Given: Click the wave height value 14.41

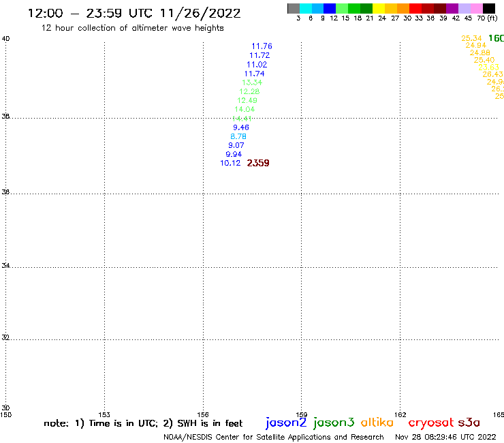Looking at the screenshot, I should (x=242, y=119).
